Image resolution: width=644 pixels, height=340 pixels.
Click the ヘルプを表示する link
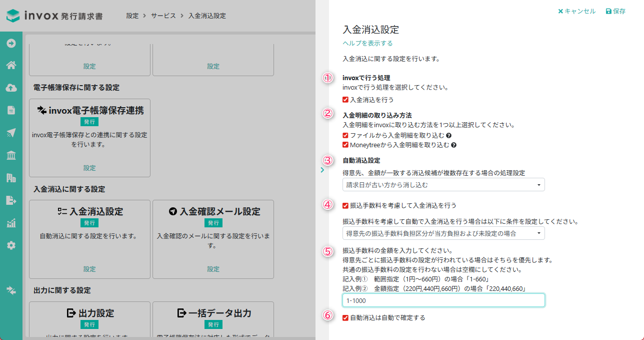[x=367, y=43]
